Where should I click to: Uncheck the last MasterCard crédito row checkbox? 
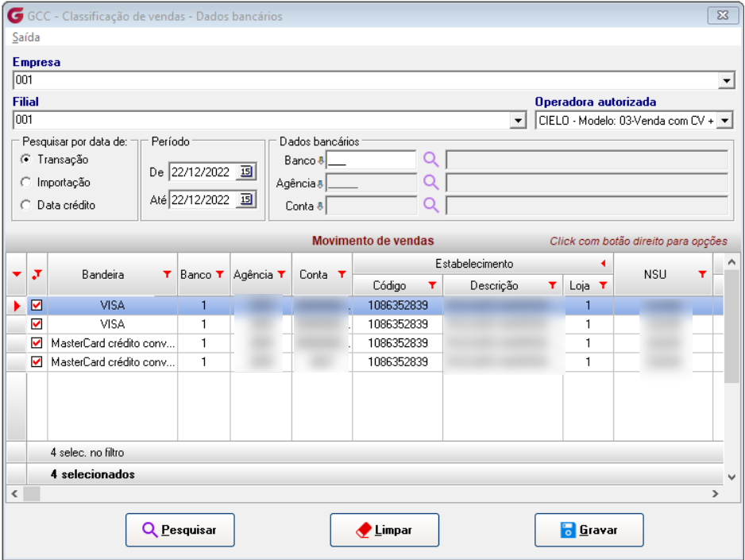tap(37, 362)
